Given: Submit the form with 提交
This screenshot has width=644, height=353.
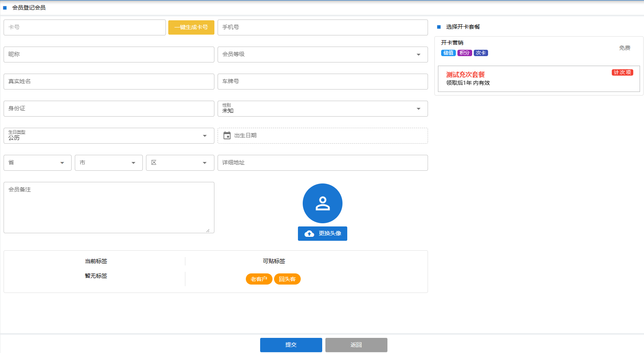Looking at the screenshot, I should [291, 345].
